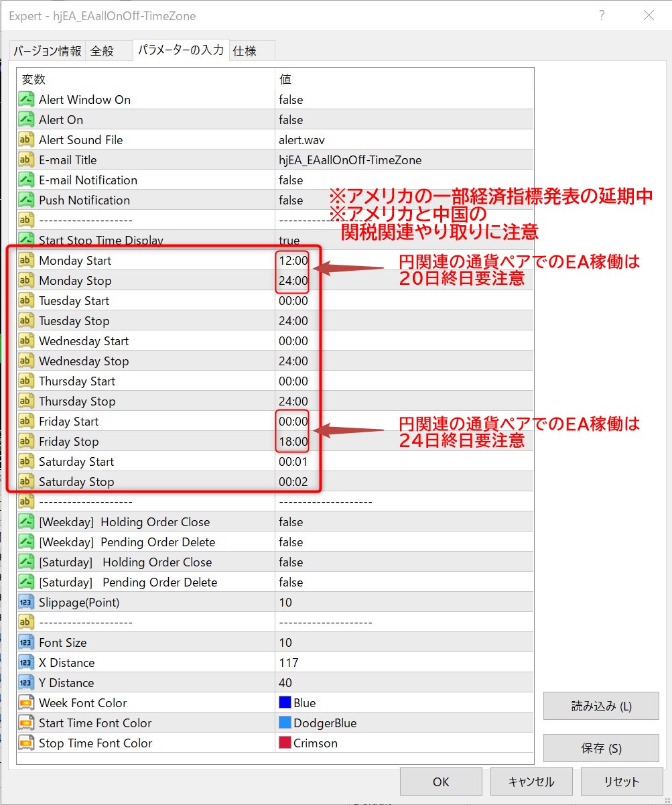
Task: Click the color icon beside Stop Time Font Color
Action: 26,743
